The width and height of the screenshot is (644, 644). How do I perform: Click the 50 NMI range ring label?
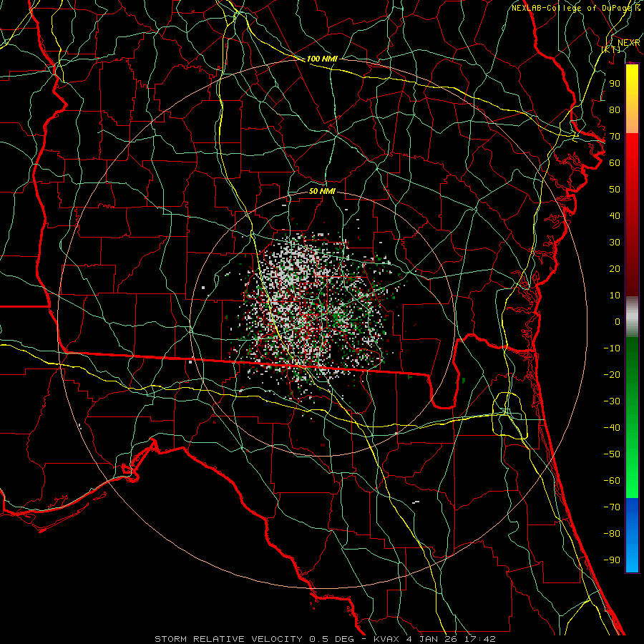click(322, 191)
